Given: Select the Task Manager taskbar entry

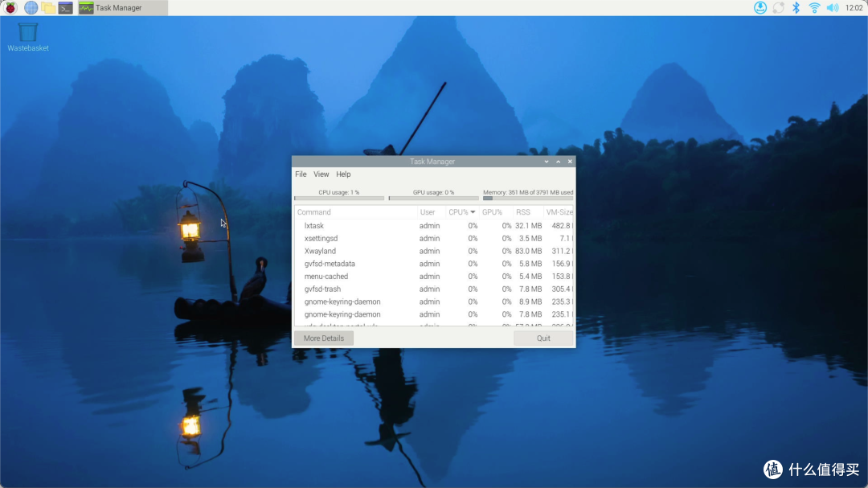Looking at the screenshot, I should [122, 8].
